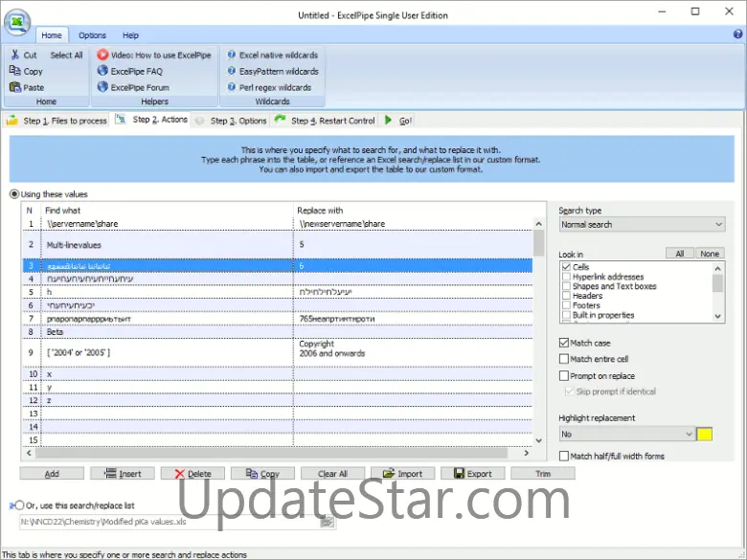The width and height of the screenshot is (747, 560).
Task: Check the Footers checkbox
Action: click(x=566, y=305)
